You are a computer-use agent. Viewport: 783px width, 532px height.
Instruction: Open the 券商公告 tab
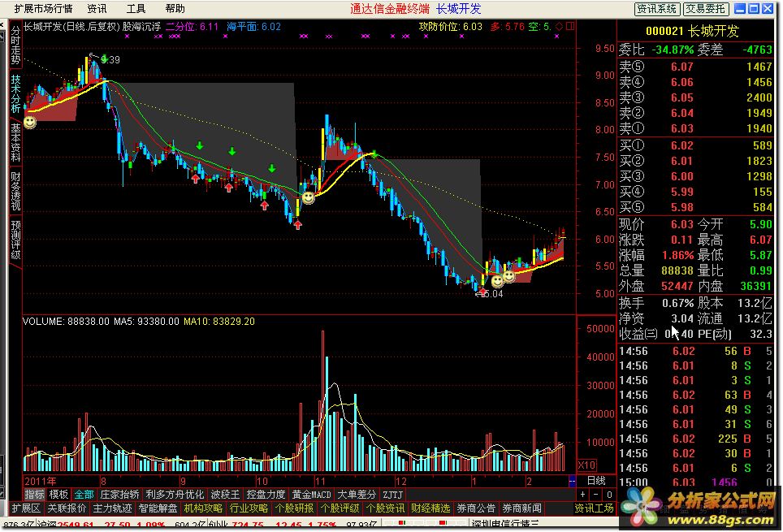click(x=476, y=508)
